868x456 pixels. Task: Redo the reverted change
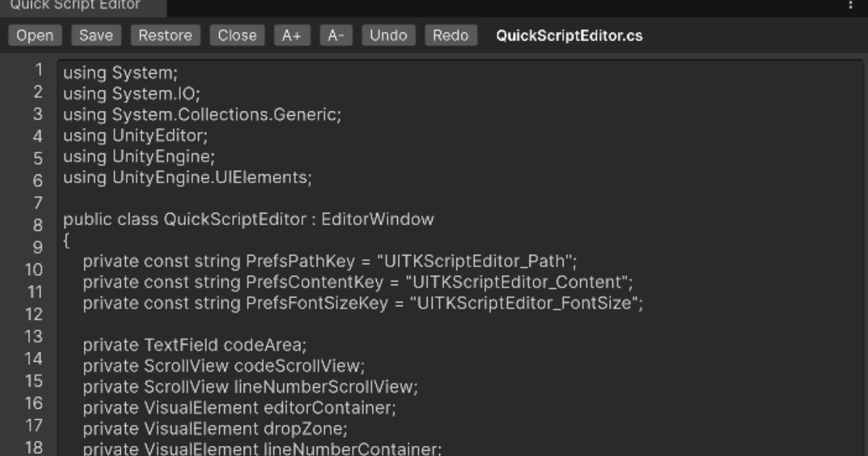tap(451, 35)
